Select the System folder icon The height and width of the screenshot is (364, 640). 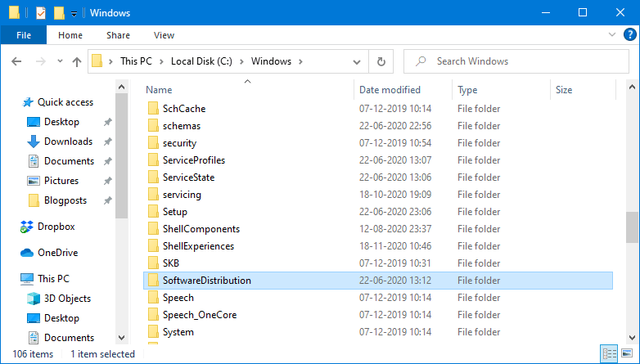(153, 332)
